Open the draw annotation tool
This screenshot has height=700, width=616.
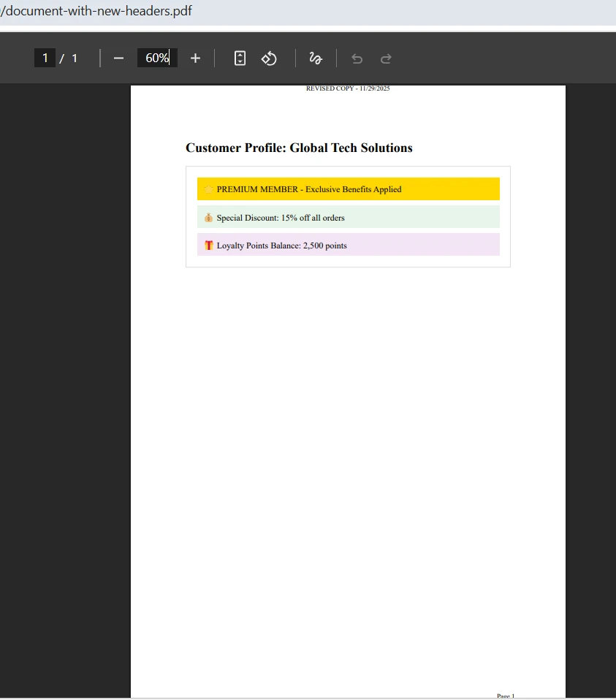tap(315, 58)
